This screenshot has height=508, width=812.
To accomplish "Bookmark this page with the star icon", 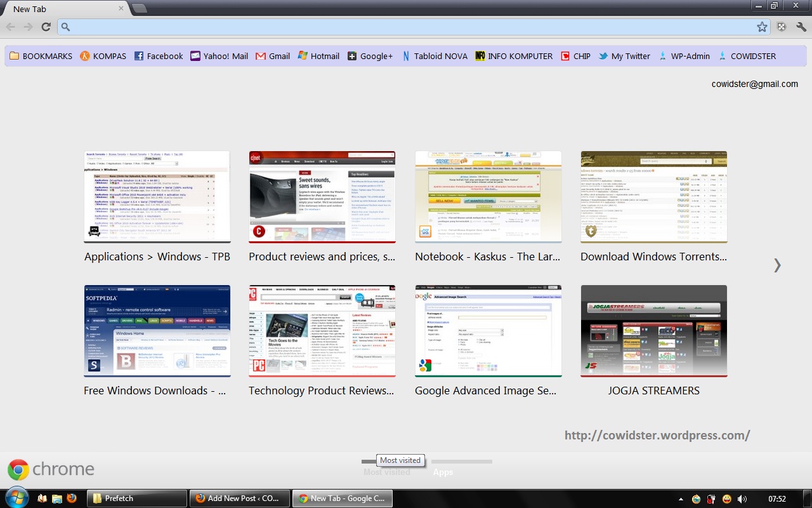I will pyautogui.click(x=762, y=27).
